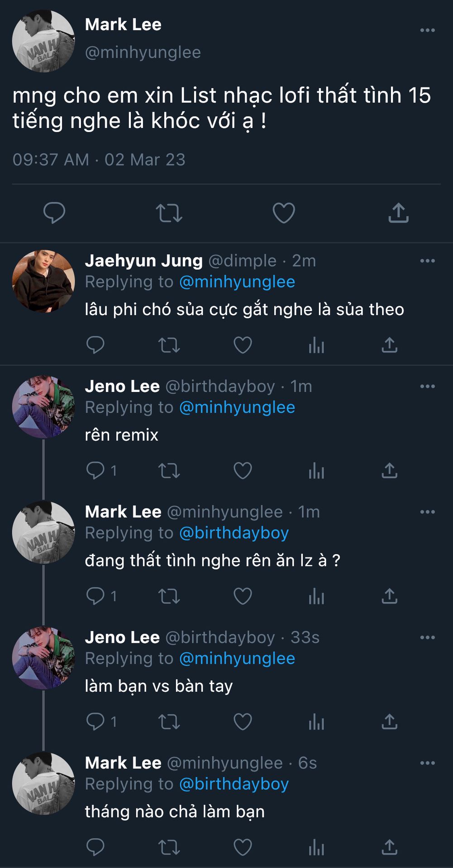Open more options on the main tweet
This screenshot has width=453, height=868.
click(427, 30)
